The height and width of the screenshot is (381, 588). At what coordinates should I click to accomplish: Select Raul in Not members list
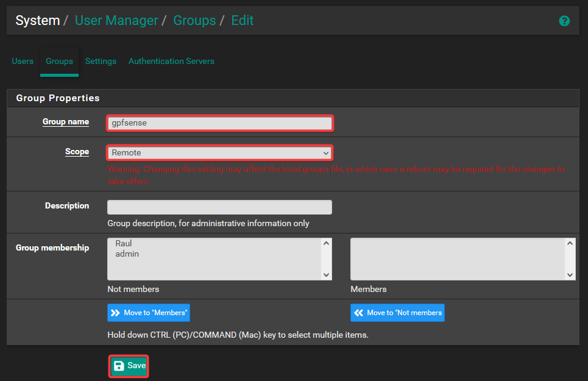(124, 244)
